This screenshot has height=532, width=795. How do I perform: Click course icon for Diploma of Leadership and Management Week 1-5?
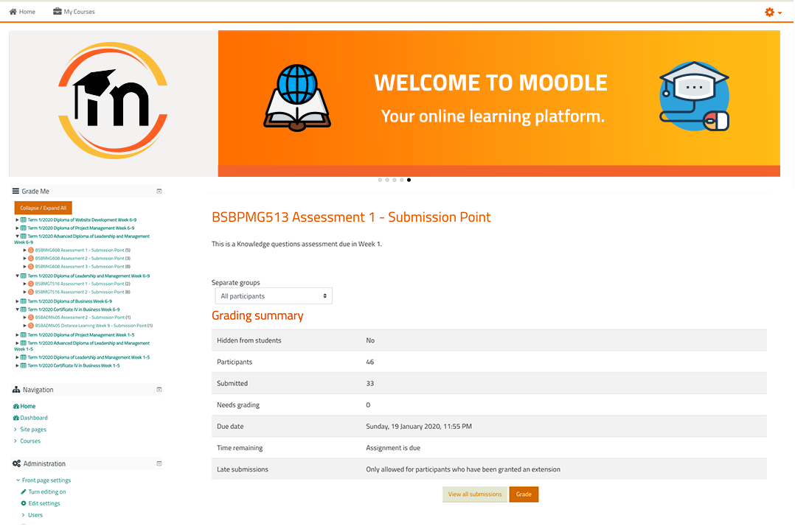click(24, 357)
